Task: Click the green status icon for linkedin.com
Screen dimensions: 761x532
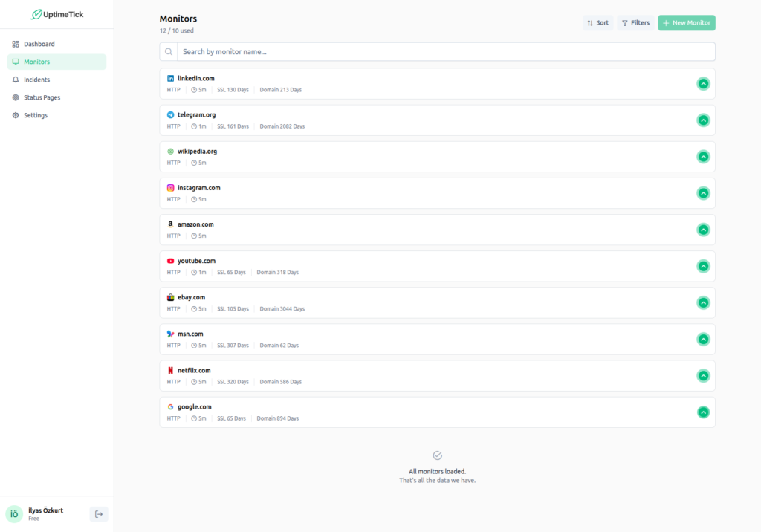Action: [x=703, y=84]
